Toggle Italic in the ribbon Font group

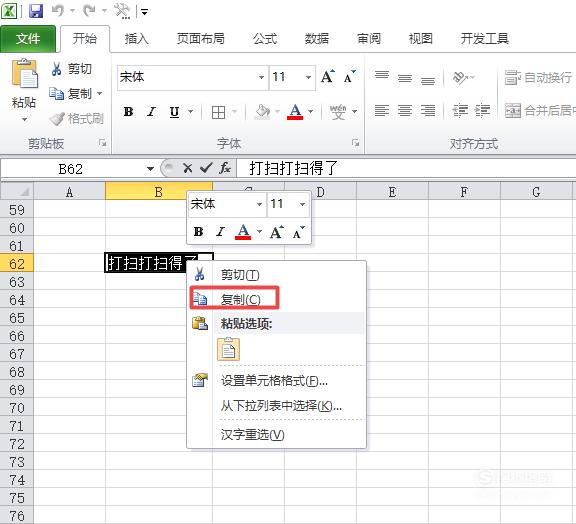[151, 111]
